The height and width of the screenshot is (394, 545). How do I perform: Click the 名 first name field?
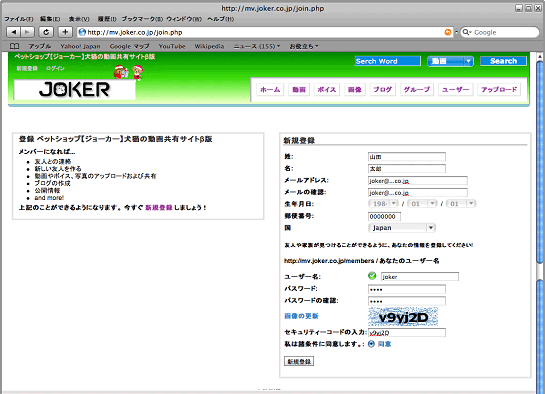[407, 169]
